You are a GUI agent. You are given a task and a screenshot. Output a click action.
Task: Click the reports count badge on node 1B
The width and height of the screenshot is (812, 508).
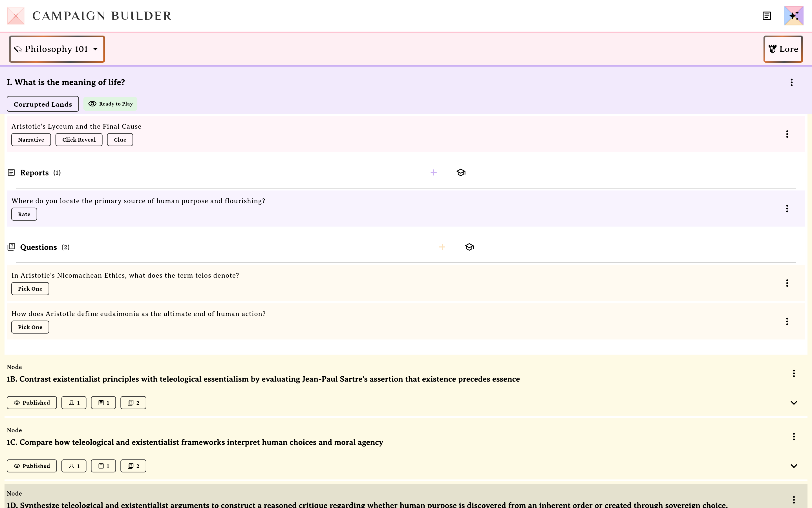[x=103, y=403]
